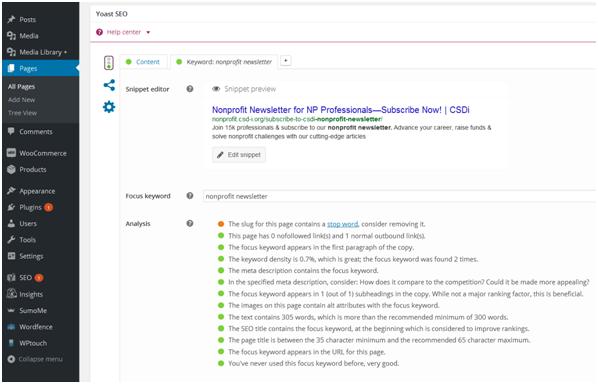This screenshot has width=598, height=384.
Task: Click 'keyword density is 0.7%' analysis line
Action: click(x=353, y=259)
